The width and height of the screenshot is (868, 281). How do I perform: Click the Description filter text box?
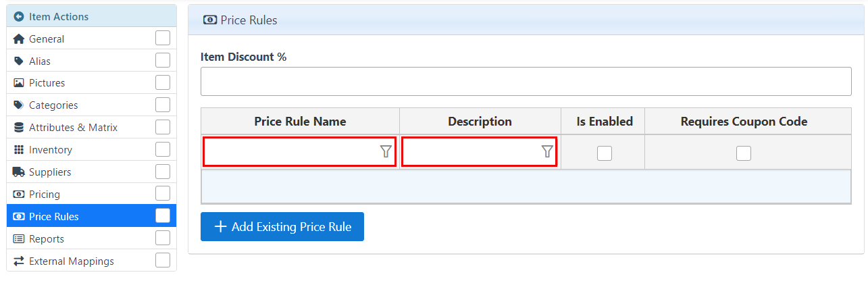471,151
